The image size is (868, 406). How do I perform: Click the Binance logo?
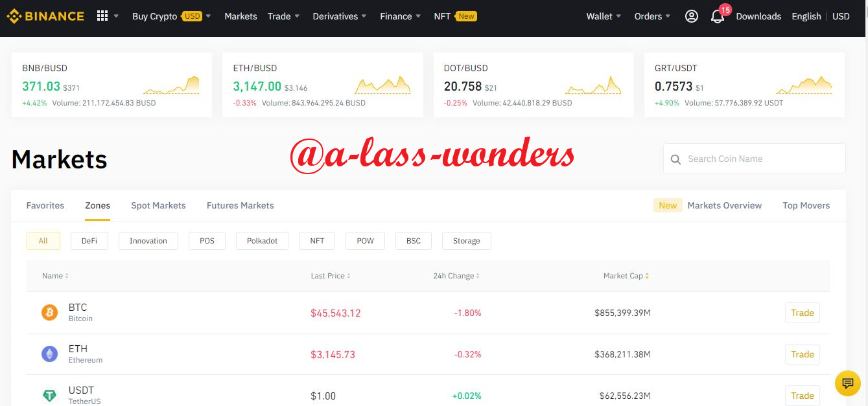click(45, 16)
